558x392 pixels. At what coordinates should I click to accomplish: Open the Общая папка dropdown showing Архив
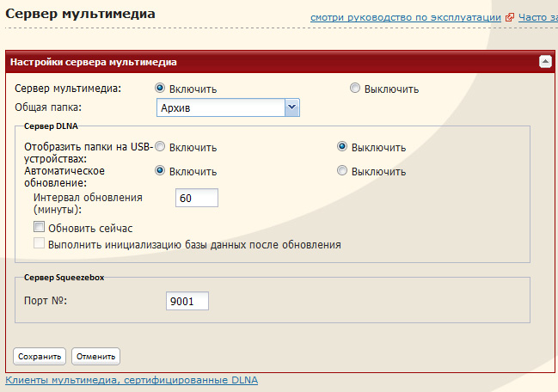pyautogui.click(x=228, y=107)
